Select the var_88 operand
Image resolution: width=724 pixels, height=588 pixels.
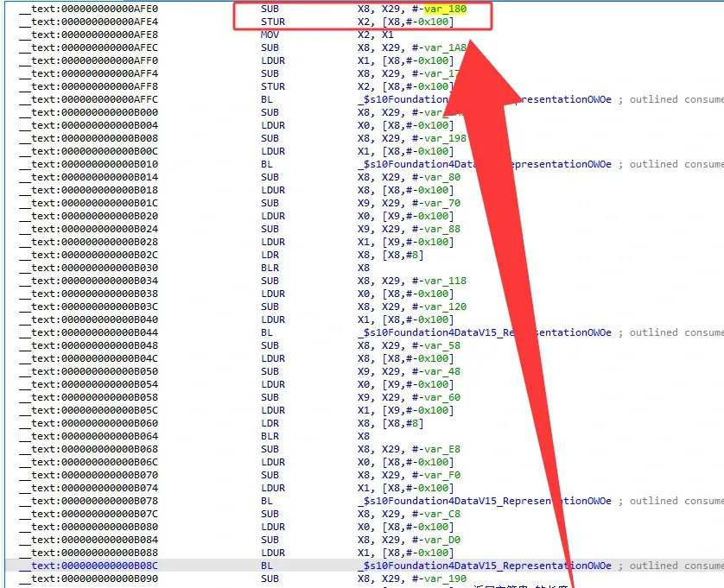[x=442, y=229]
